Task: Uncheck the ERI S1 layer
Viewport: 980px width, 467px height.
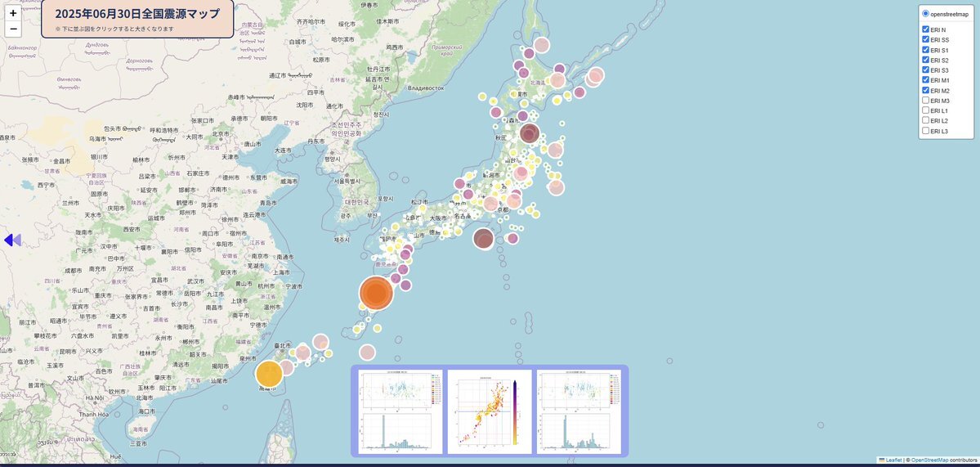Action: pos(925,49)
